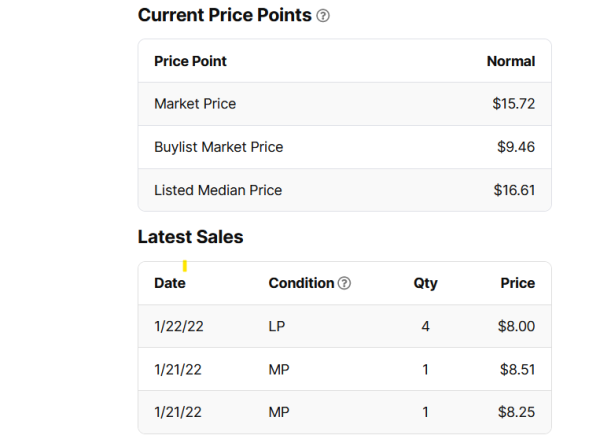Click the Price header in Latest Sales
600x439 pixels.
(517, 283)
